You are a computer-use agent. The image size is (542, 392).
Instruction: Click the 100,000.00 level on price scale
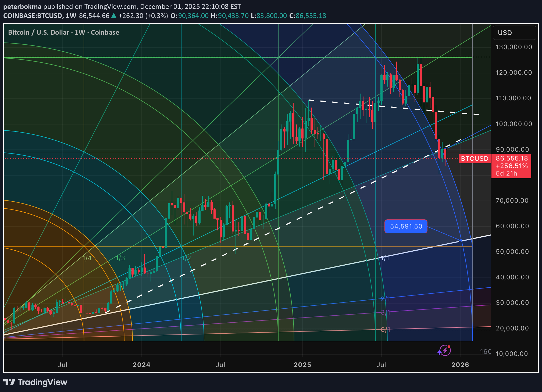(x=514, y=124)
